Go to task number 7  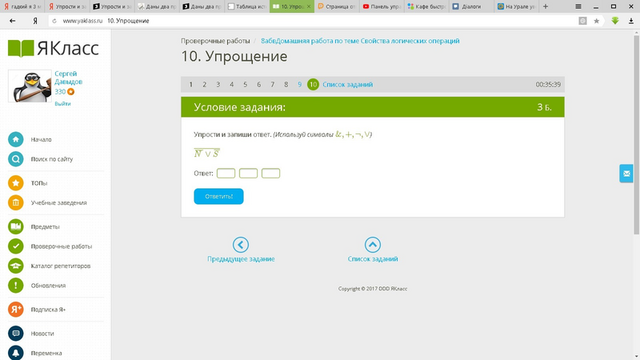point(272,84)
